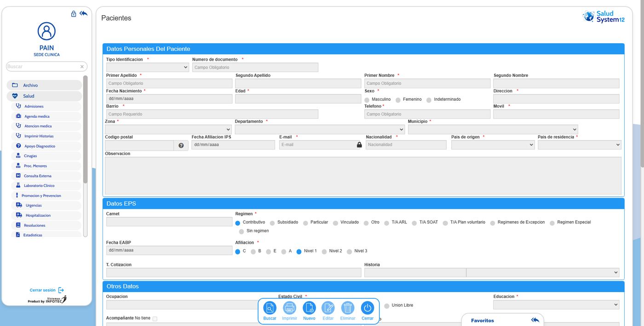Click the E-mail padlock icon

tap(359, 145)
